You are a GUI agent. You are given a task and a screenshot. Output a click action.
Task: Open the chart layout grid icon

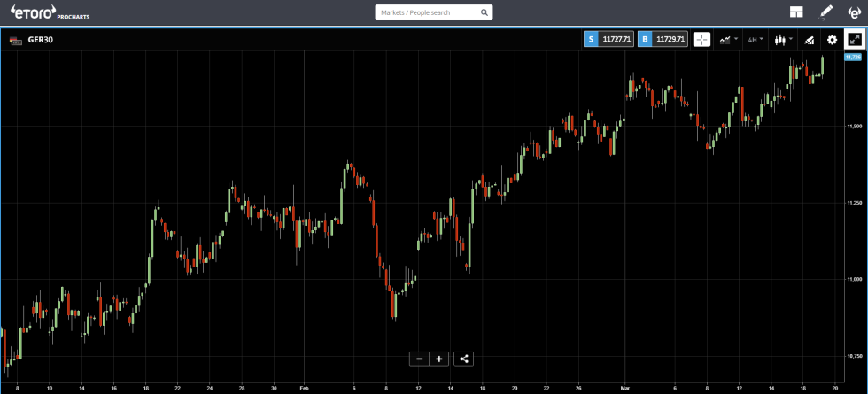796,12
